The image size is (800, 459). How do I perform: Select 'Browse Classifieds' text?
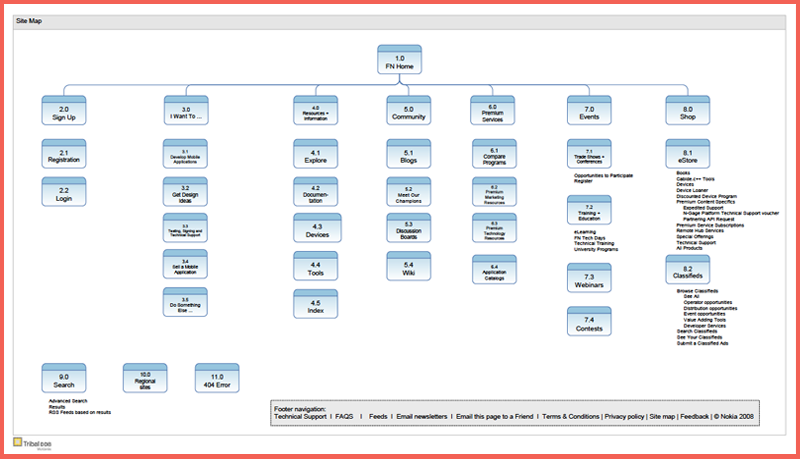697,291
